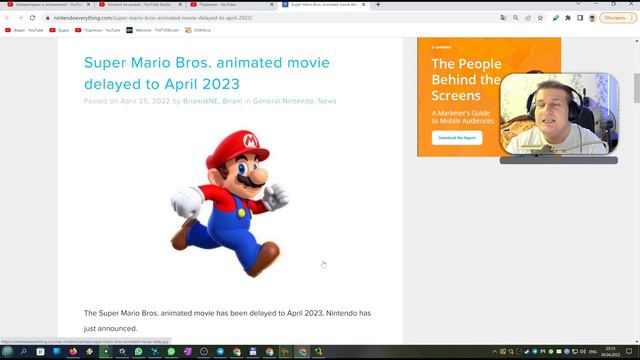Viewport: 640px width, 360px height.
Task: Open the Extensions puzzle piece menu
Action: 568,18
